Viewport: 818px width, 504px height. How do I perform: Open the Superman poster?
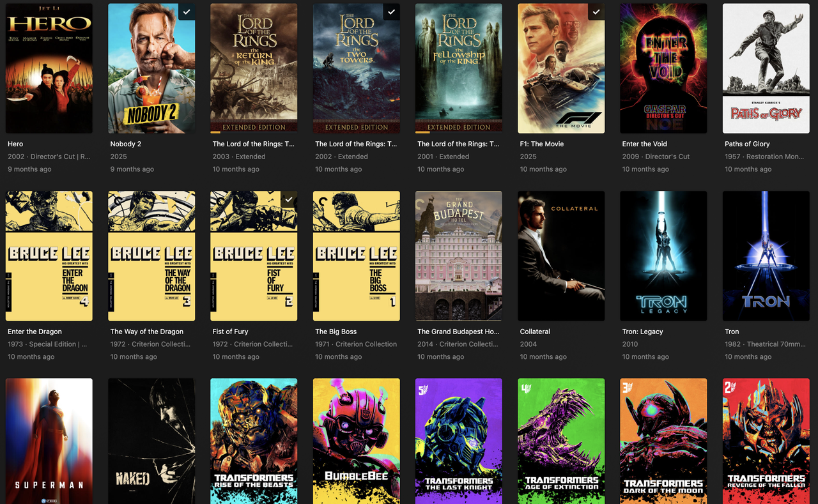click(x=49, y=441)
